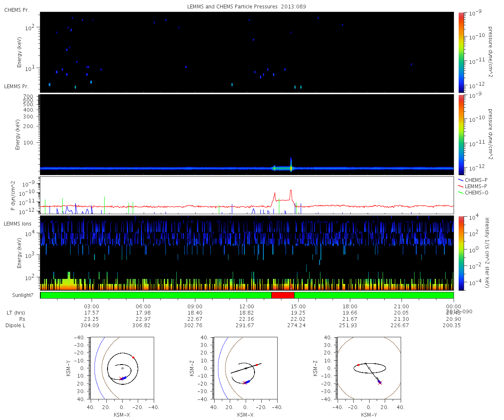Click the red segment in the Sunlight bar
This screenshot has height=420, width=504.
(x=283, y=295)
